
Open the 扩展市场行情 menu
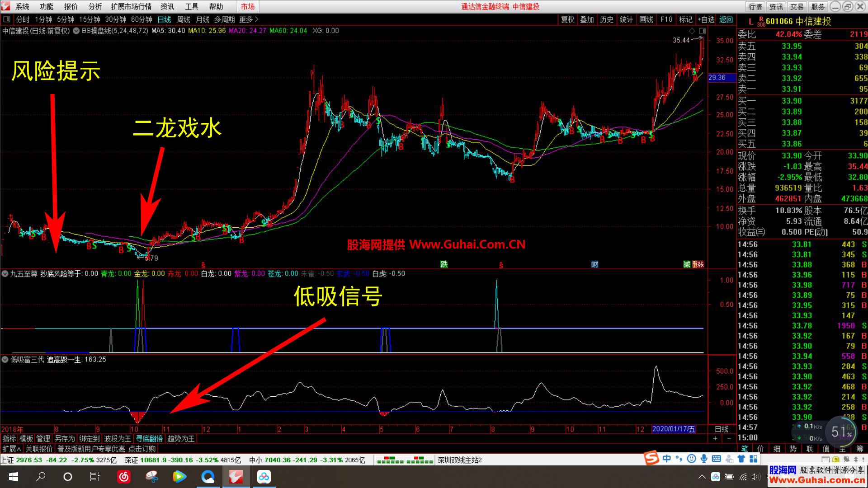coord(131,6)
